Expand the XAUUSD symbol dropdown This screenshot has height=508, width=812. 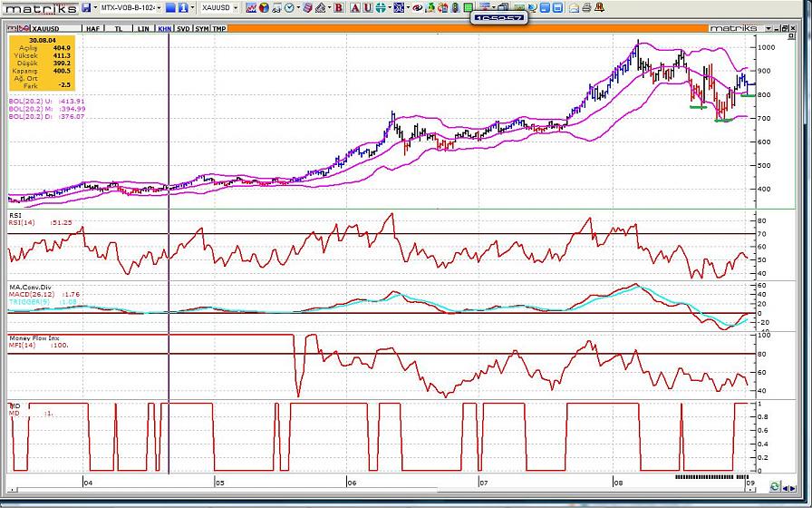tap(220, 7)
